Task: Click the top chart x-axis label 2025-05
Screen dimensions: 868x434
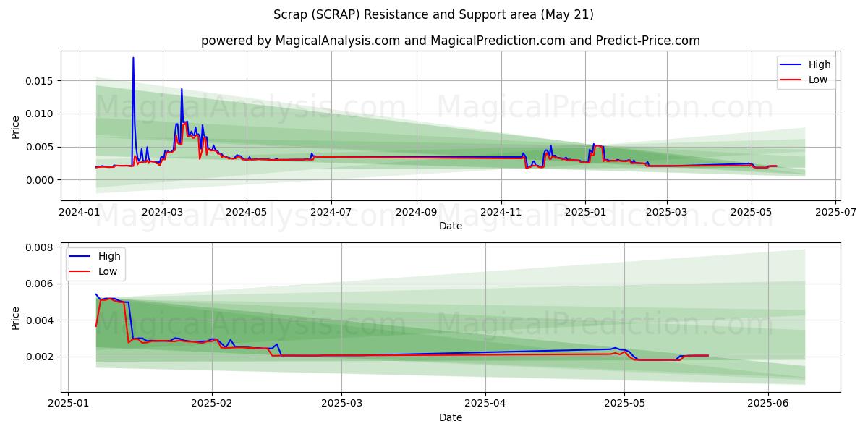Action: 752,213
